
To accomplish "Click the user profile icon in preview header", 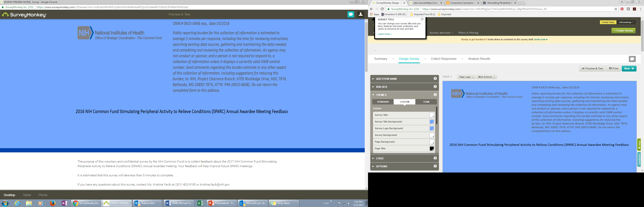I will 361,14.
